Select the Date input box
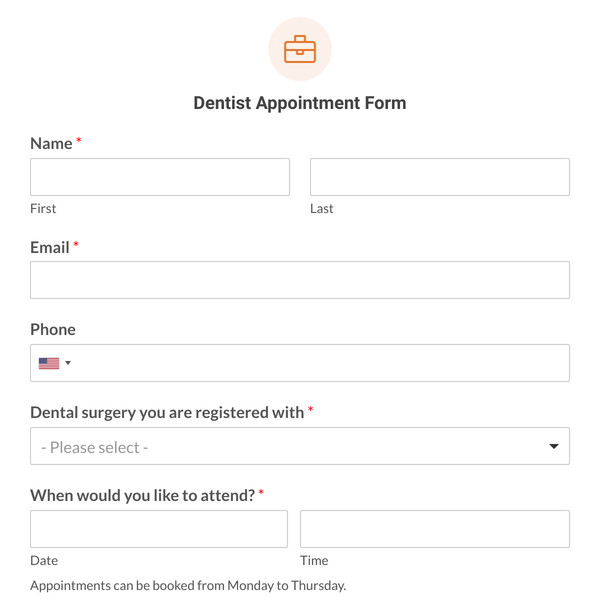Viewport: 600px width, 600px height. tap(159, 529)
